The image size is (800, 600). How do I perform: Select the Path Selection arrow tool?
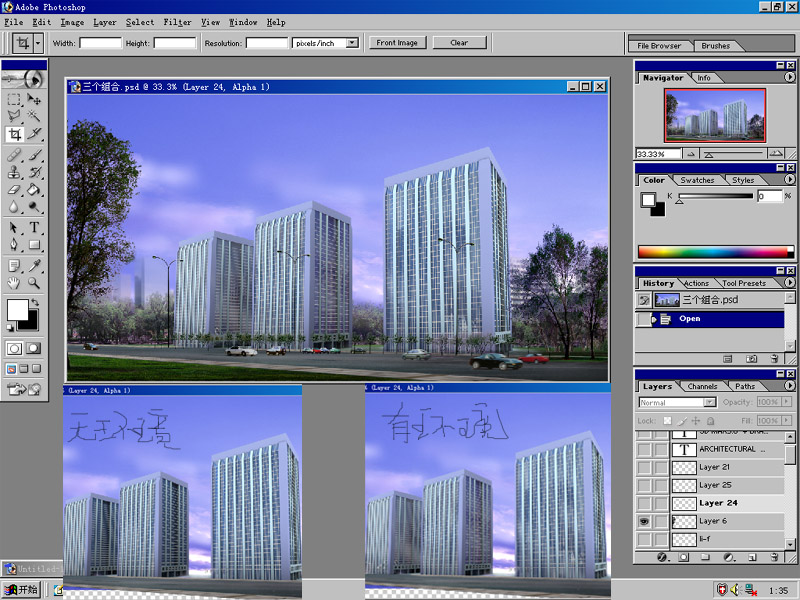point(14,228)
